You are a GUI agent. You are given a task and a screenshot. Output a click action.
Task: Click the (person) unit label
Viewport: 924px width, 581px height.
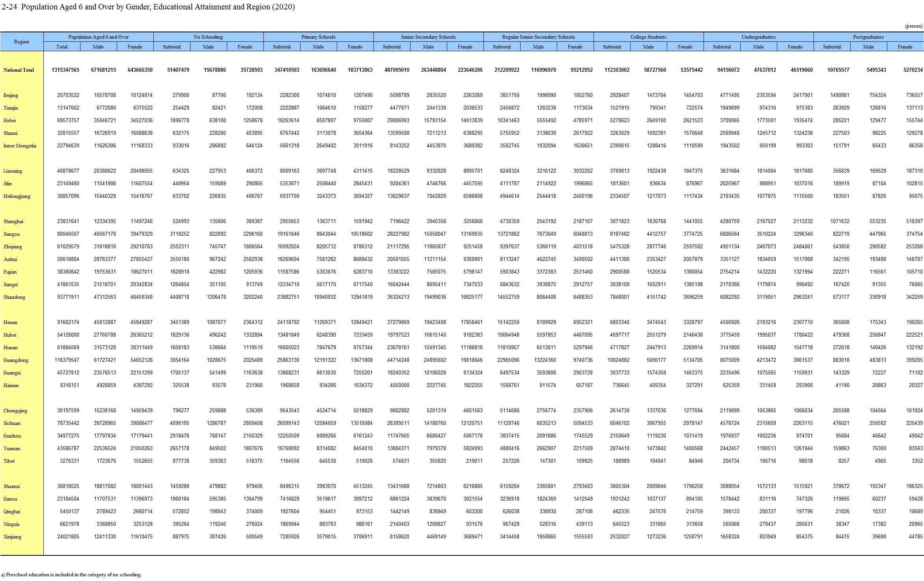coord(913,26)
